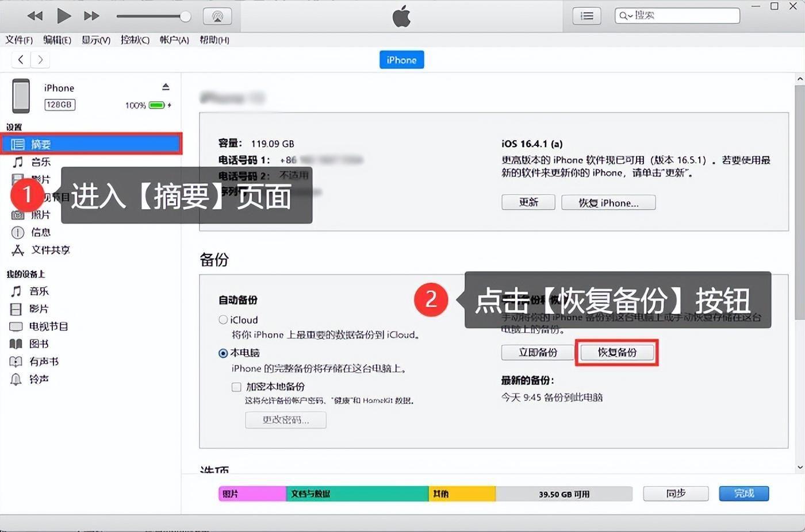805x532 pixels.
Task: Click the pink 图片 storage segment
Action: point(252,494)
